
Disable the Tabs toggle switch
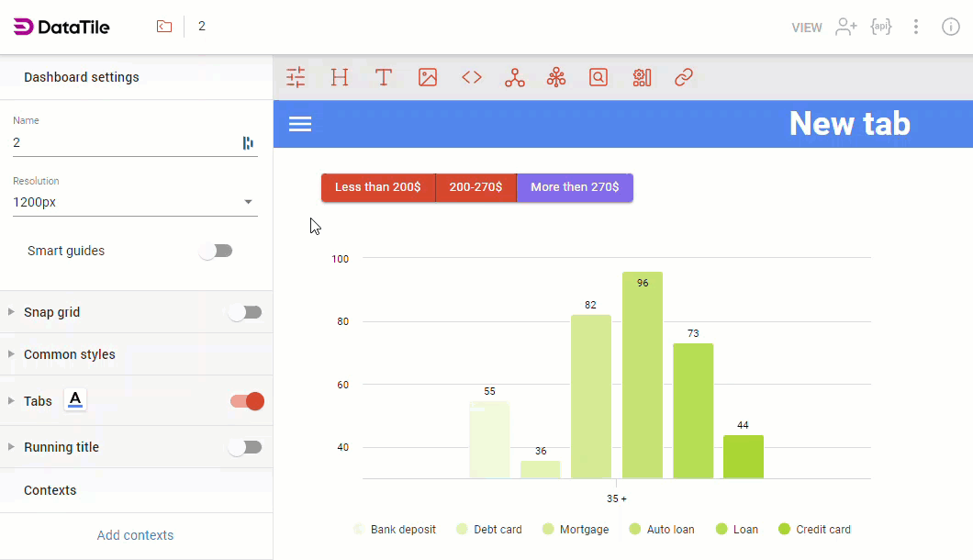point(247,401)
